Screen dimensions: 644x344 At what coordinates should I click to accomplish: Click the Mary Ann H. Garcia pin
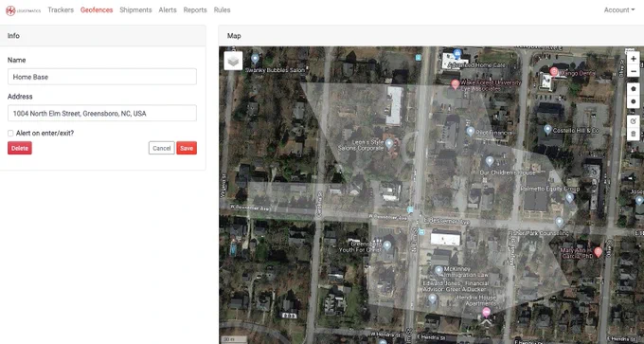coord(598,252)
